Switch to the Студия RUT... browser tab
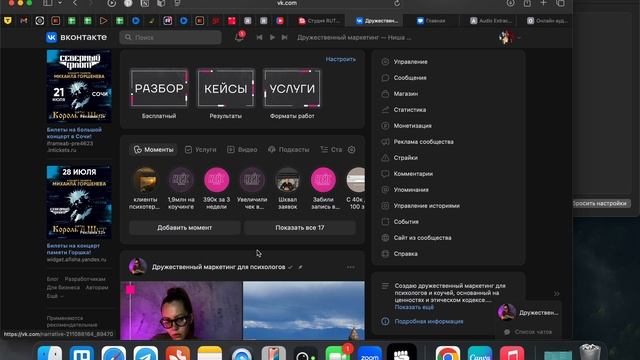 click(x=320, y=20)
